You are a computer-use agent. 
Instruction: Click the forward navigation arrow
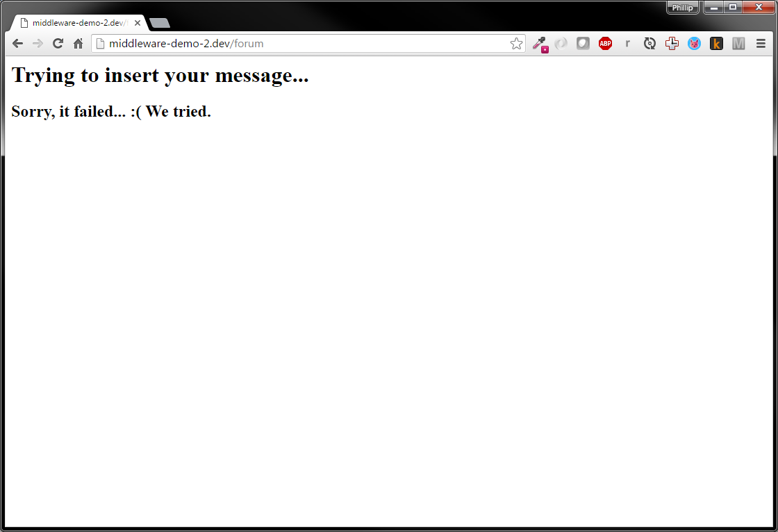pyautogui.click(x=38, y=44)
